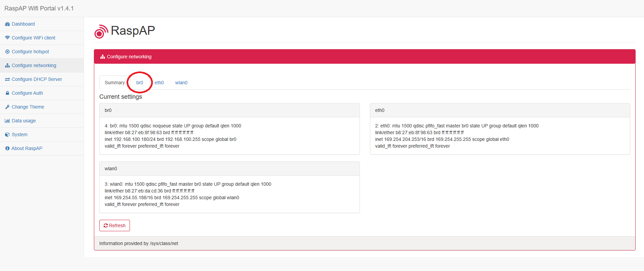Click '2: eth0: mtu 1500 qdisc pfifo_fast' line
The height and width of the screenshot is (271, 644).
(x=457, y=126)
